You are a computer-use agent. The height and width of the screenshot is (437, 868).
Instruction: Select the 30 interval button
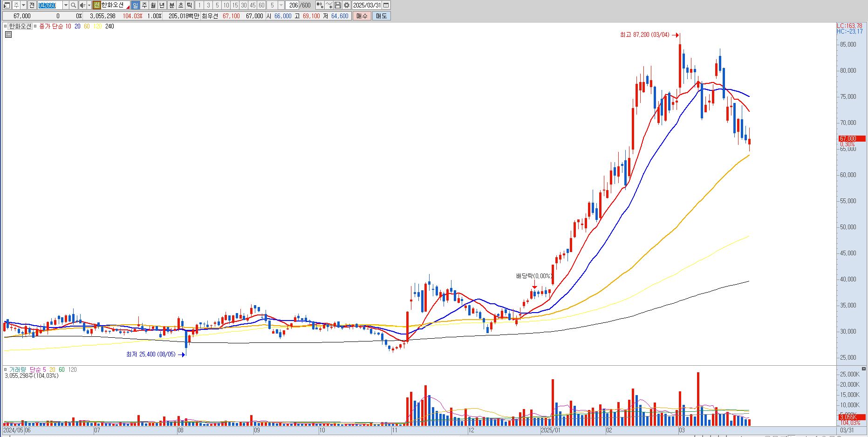pyautogui.click(x=244, y=5)
